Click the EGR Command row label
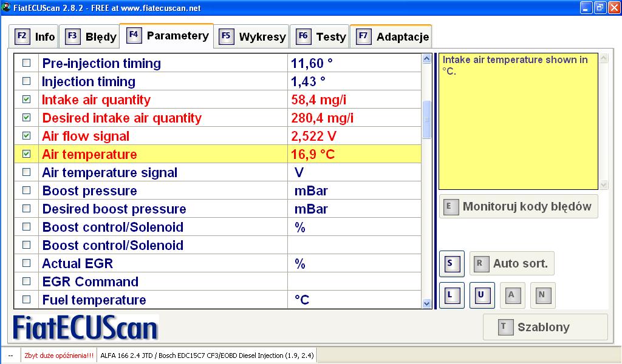The image size is (622, 364). click(91, 282)
